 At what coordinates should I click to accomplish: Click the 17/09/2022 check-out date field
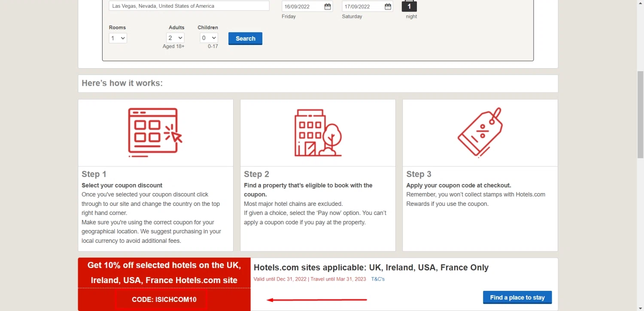click(x=367, y=6)
